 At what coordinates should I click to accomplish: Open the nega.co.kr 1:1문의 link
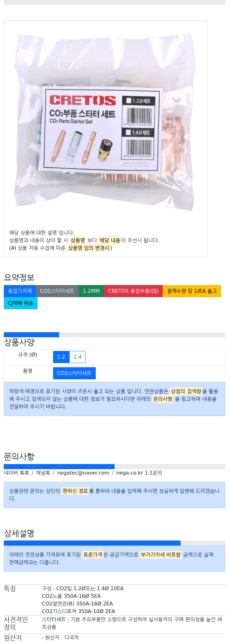[139, 473]
